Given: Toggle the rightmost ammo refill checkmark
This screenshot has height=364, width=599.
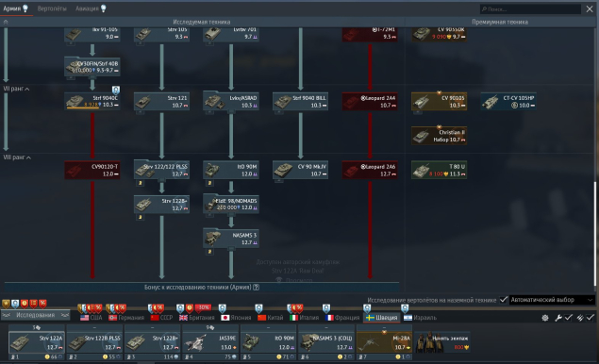Looking at the screenshot, I should point(591,318).
